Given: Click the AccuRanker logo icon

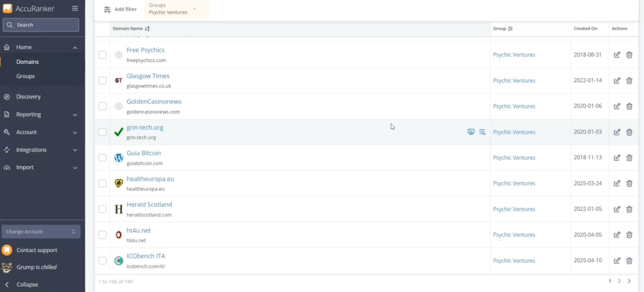Looking at the screenshot, I should coord(7,8).
